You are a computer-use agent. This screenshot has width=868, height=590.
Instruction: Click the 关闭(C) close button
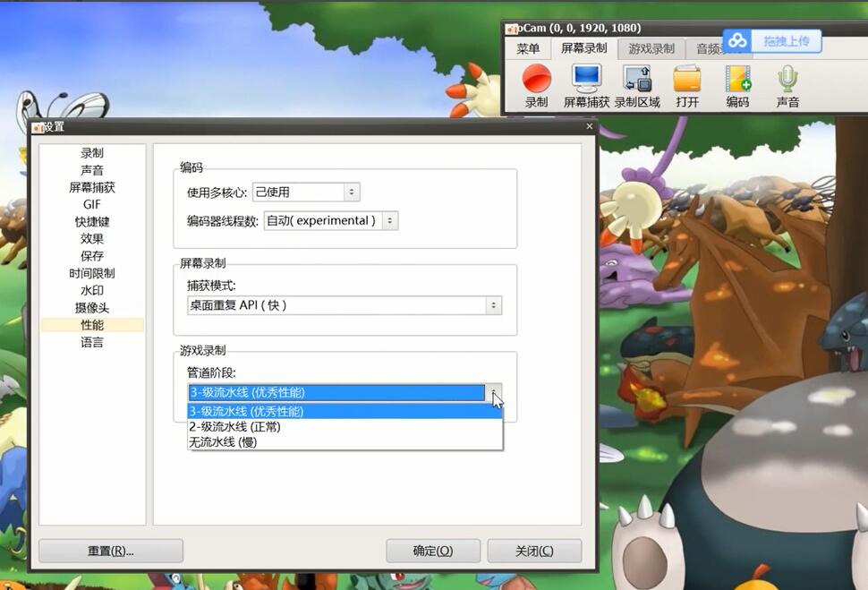534,551
